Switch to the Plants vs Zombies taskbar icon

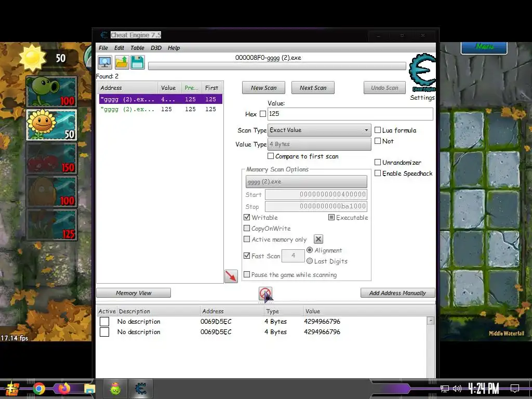tap(115, 389)
